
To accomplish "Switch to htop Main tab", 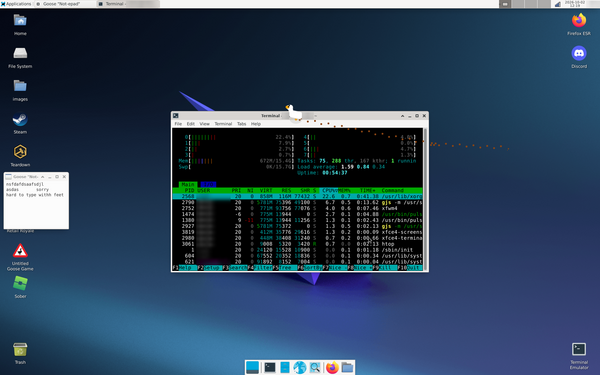I will point(188,184).
